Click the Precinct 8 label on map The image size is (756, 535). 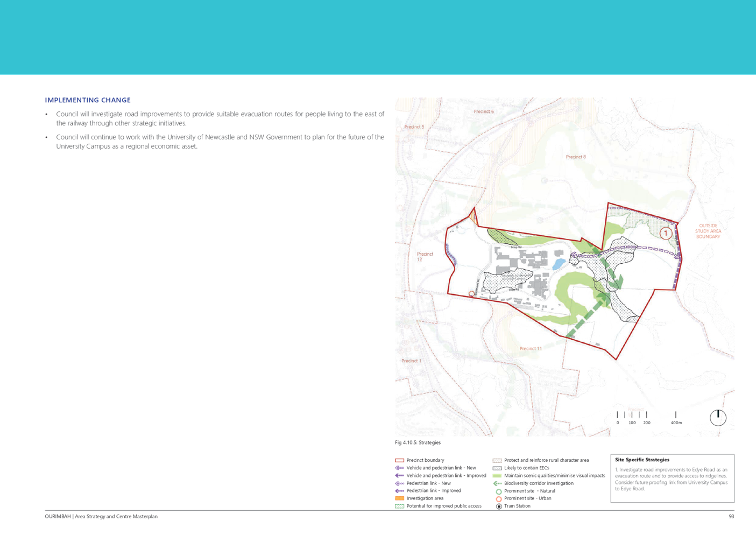575,157
